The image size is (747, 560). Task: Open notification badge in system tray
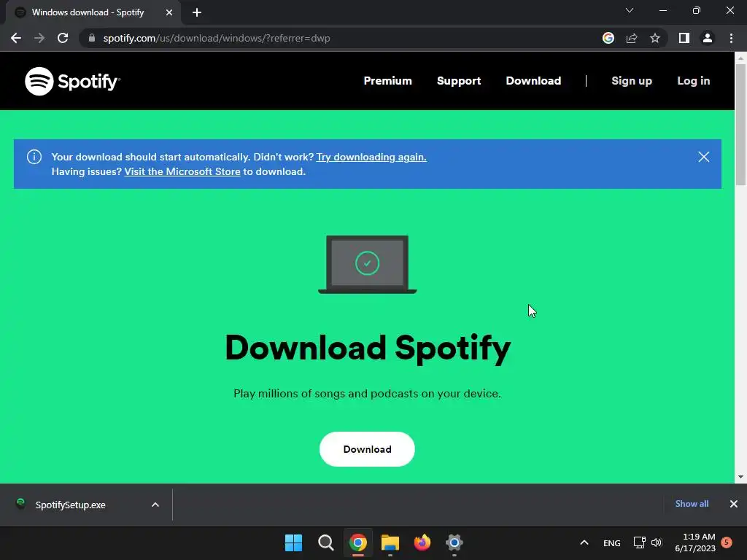[x=727, y=542]
